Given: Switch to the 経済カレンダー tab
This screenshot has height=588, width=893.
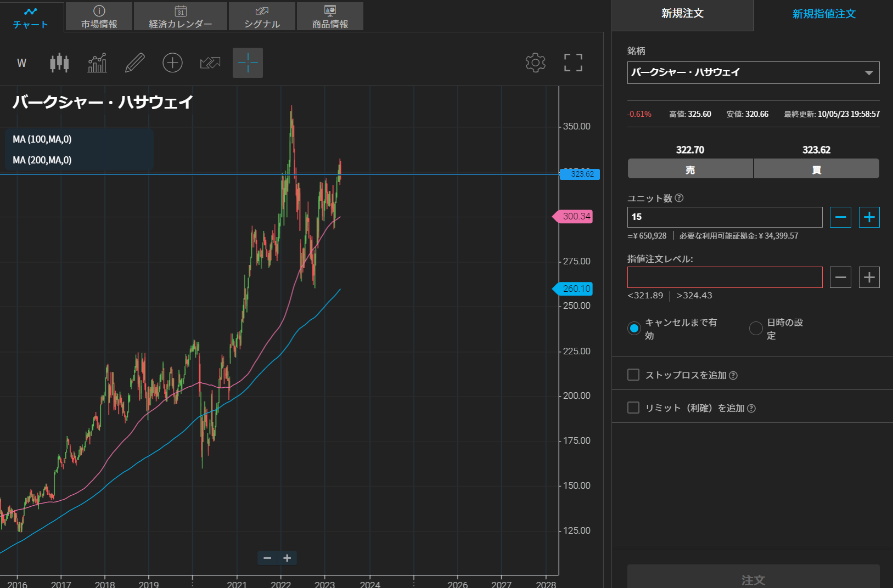Looking at the screenshot, I should tap(181, 16).
